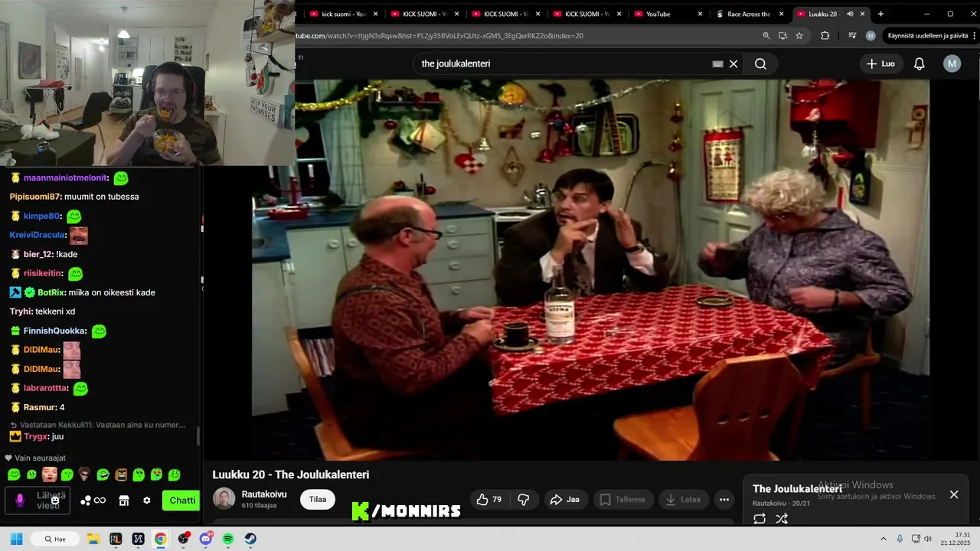Pick the face photo emote in quick bar

tap(50, 474)
